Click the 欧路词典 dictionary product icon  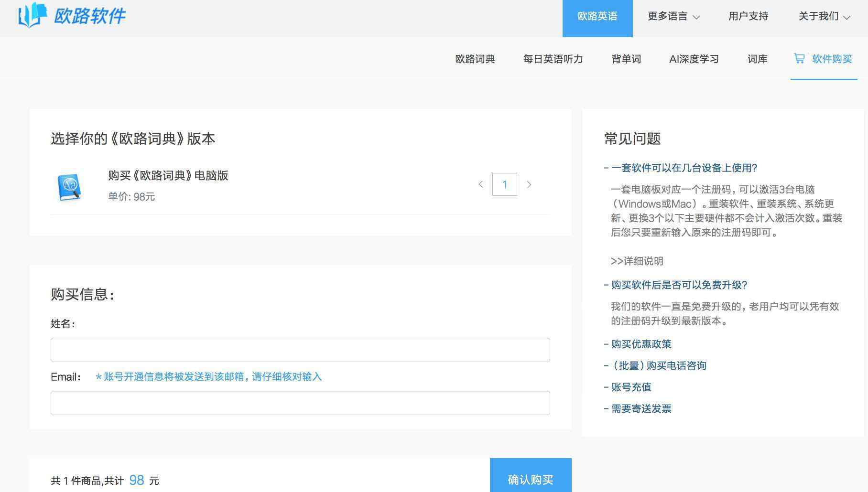tap(69, 187)
